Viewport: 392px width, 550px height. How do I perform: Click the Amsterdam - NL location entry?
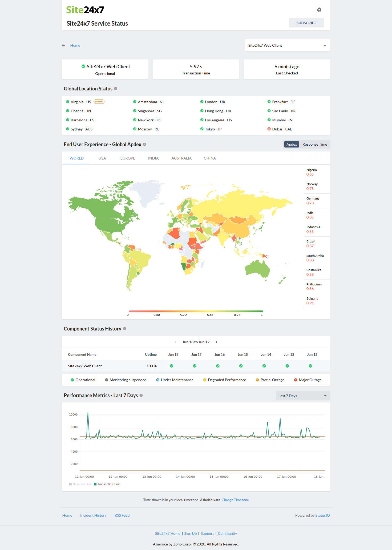pos(151,102)
